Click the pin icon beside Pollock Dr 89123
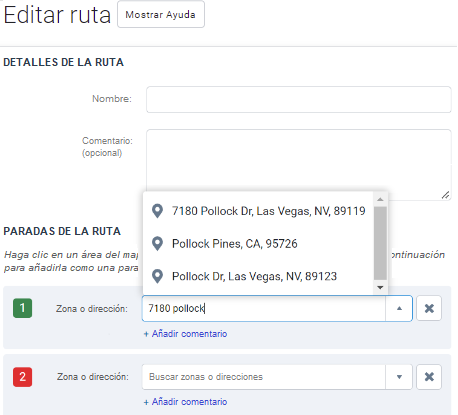This screenshot has height=415, width=458. coord(157,276)
